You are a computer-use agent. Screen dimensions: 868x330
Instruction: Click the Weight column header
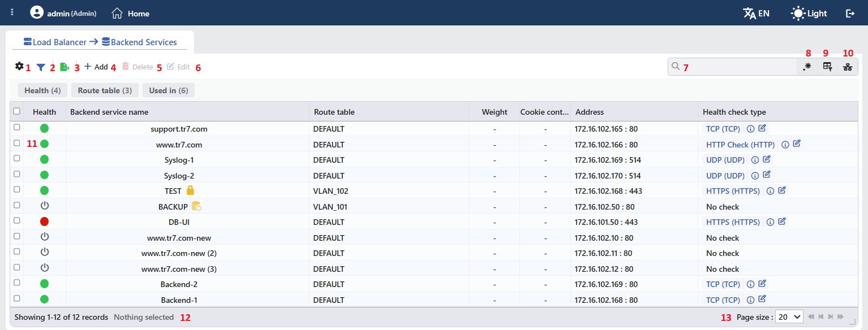(x=495, y=112)
